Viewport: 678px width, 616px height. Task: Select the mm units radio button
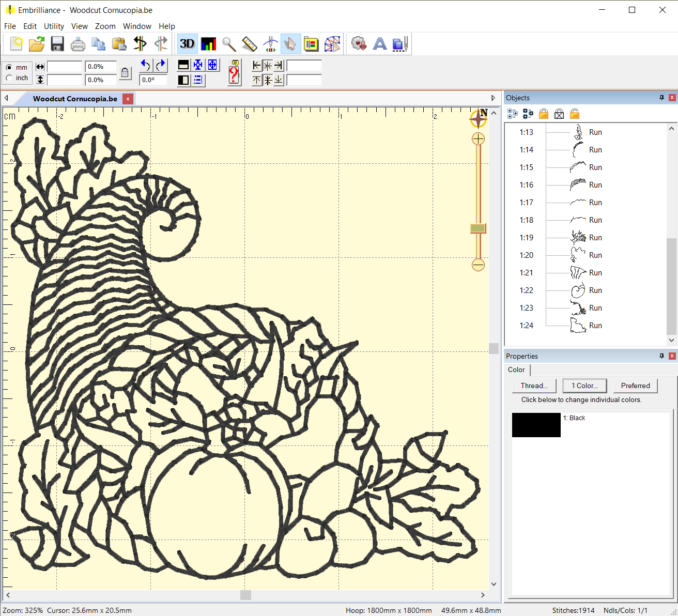click(9, 67)
